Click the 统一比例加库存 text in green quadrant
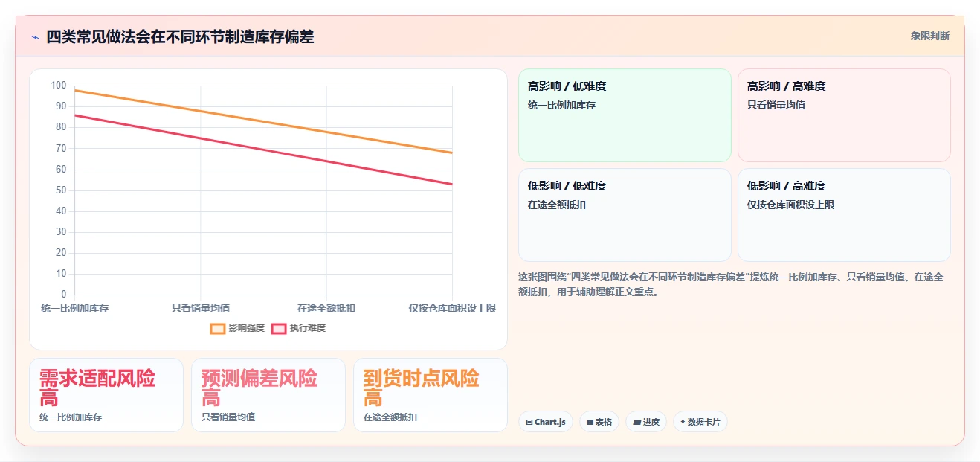Viewport: 980px width, 462px height. pos(561,106)
